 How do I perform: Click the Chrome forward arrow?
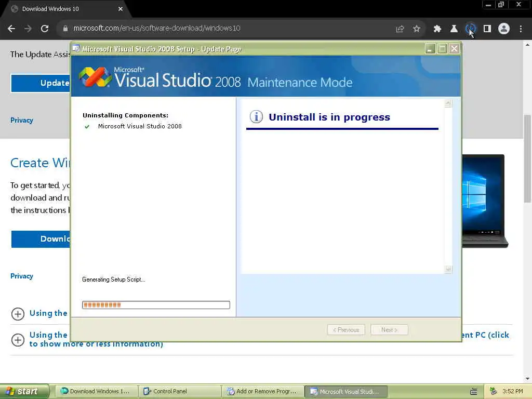pos(28,29)
